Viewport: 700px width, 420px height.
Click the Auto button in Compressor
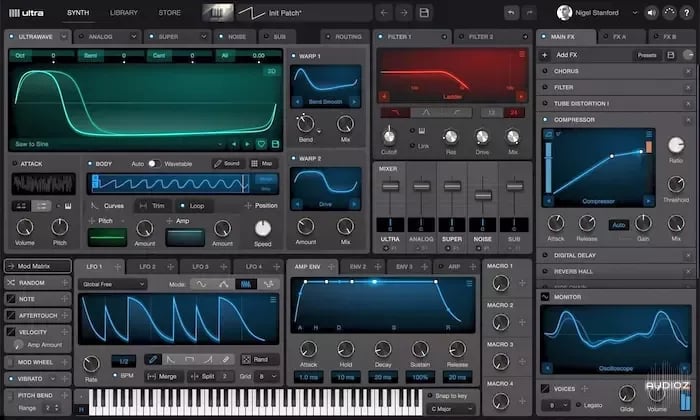[619, 225]
